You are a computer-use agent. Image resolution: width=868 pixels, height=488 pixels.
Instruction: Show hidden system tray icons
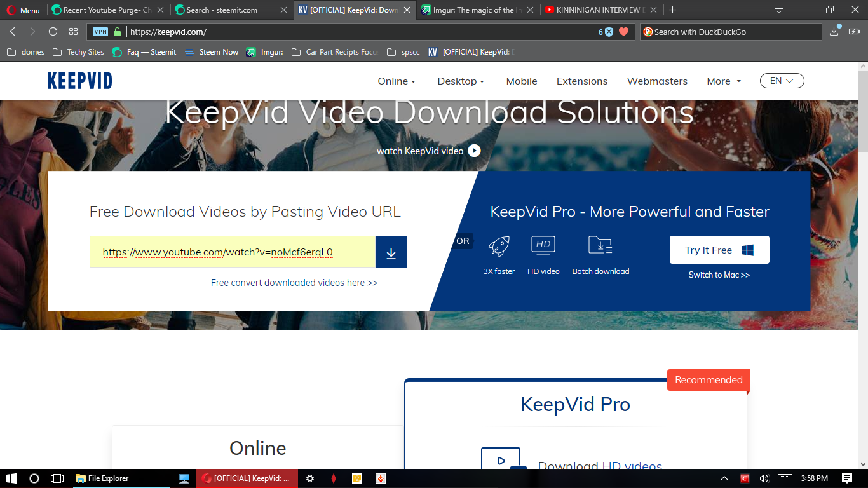(724, 478)
